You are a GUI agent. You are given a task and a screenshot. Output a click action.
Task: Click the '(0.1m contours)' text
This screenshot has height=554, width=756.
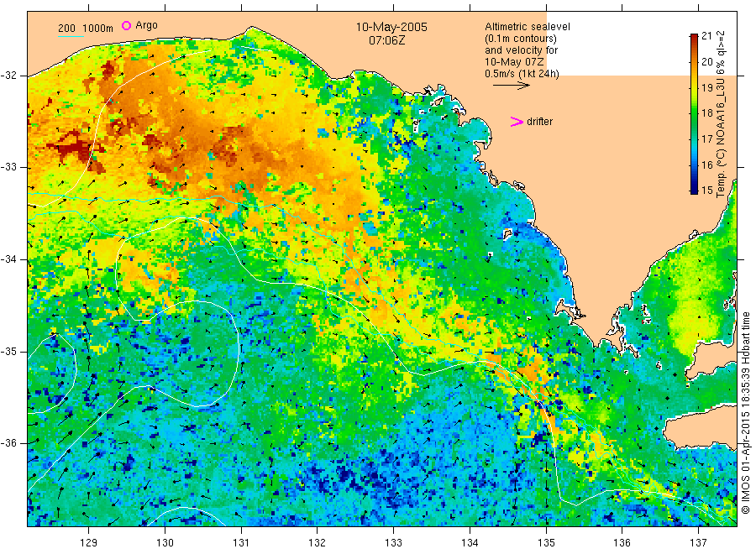(521, 39)
